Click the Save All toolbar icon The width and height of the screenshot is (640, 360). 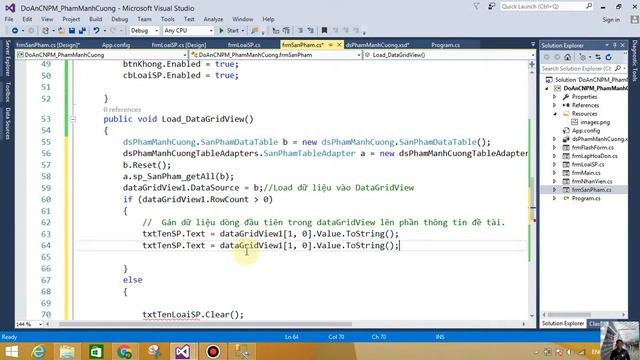(x=82, y=31)
